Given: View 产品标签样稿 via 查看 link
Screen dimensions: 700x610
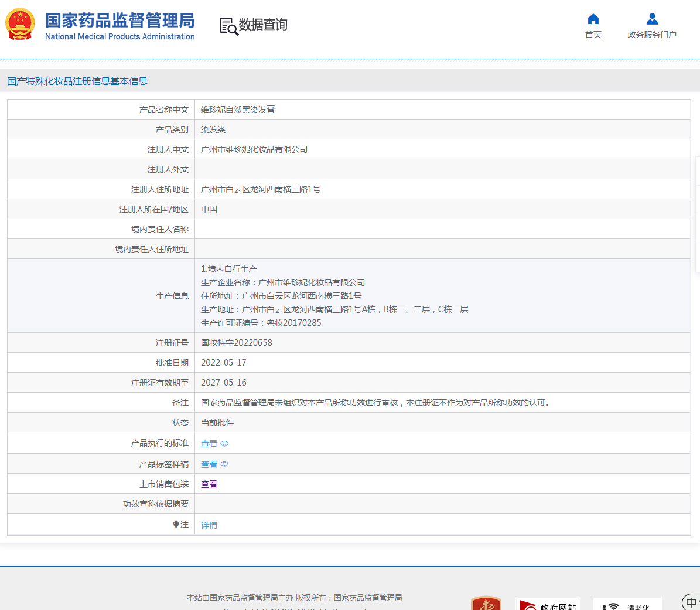Looking at the screenshot, I should 209,464.
